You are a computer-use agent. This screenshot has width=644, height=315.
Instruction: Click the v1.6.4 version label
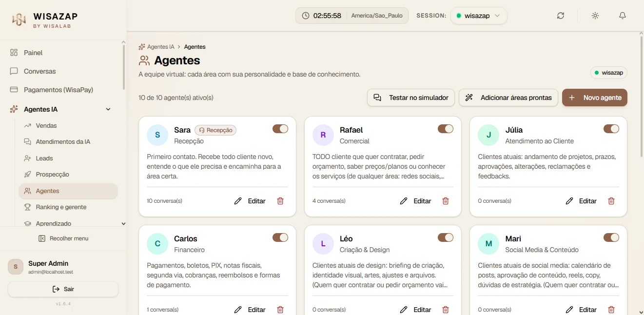(x=63, y=304)
